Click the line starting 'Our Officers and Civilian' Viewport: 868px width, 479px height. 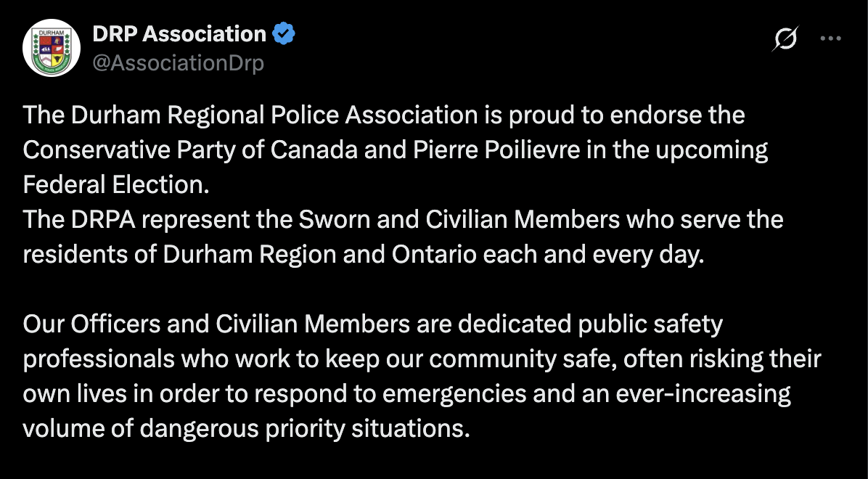[x=372, y=324]
